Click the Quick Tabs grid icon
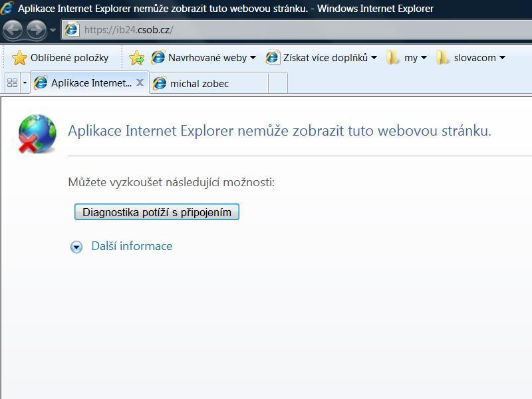The width and height of the screenshot is (532, 399). pos(12,82)
